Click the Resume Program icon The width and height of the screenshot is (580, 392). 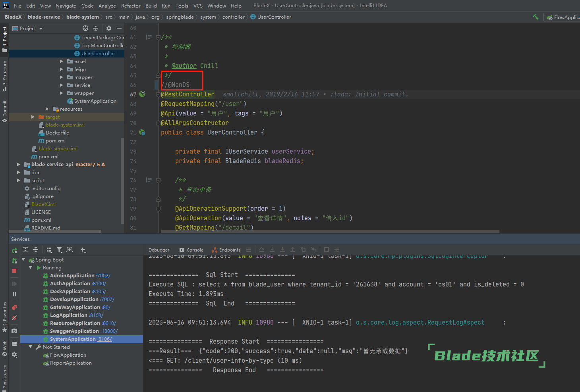tap(14, 284)
